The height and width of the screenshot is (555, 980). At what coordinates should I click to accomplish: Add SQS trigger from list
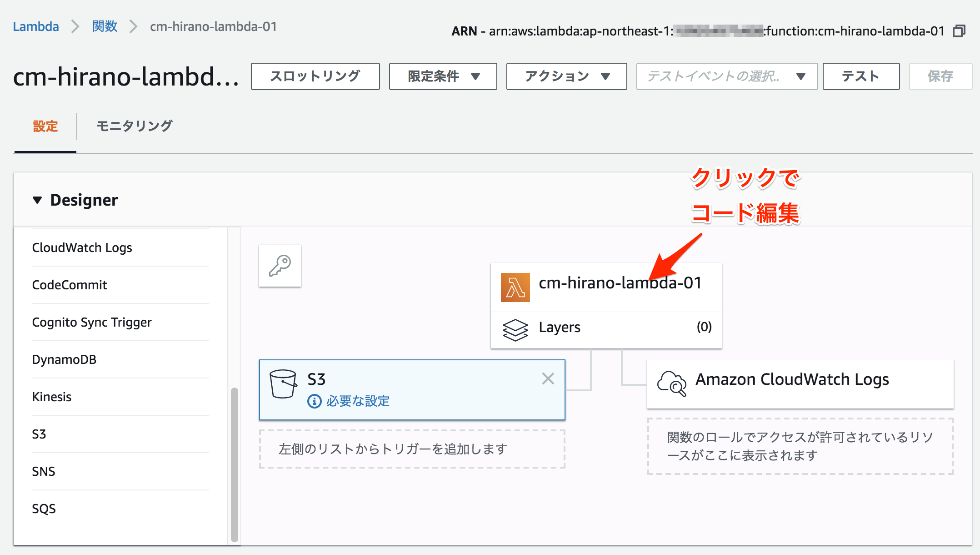tap(120, 509)
